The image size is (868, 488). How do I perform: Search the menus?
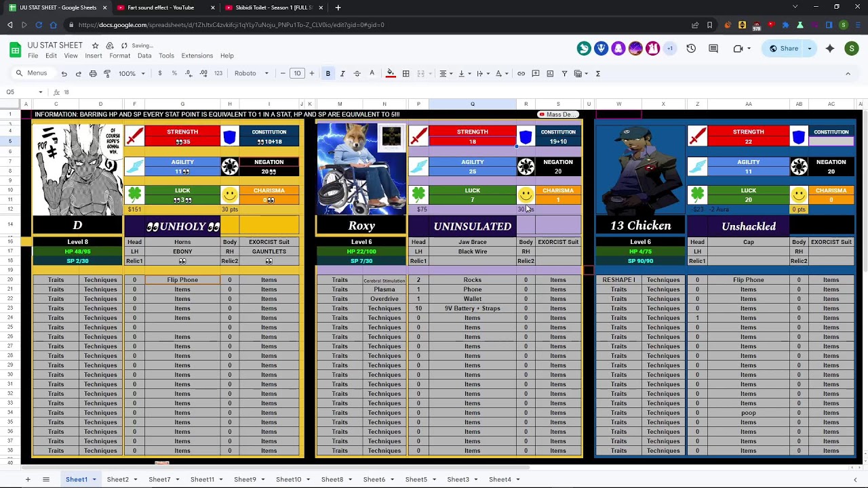(x=32, y=73)
